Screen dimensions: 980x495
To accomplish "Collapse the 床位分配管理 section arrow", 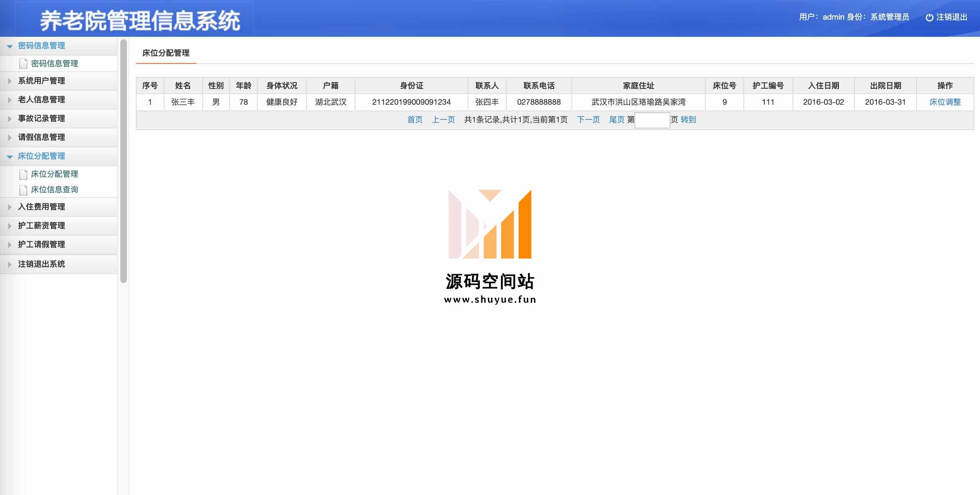I will coord(10,157).
